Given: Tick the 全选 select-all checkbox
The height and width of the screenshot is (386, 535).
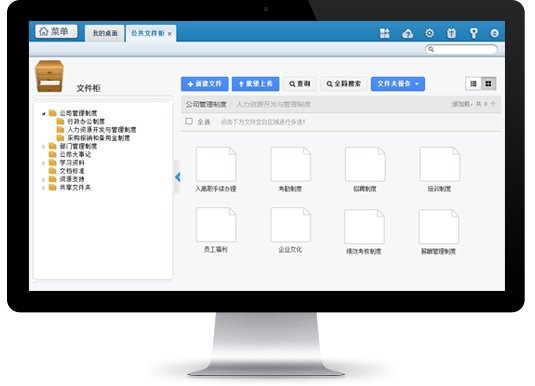Looking at the screenshot, I should click(189, 121).
